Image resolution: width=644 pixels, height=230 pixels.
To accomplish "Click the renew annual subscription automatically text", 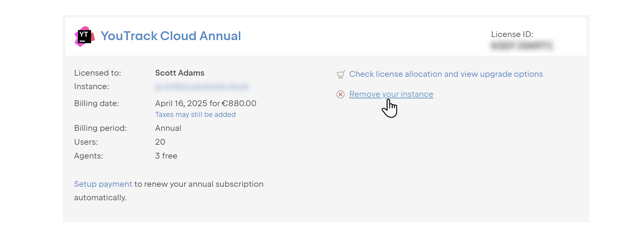I will click(199, 184).
